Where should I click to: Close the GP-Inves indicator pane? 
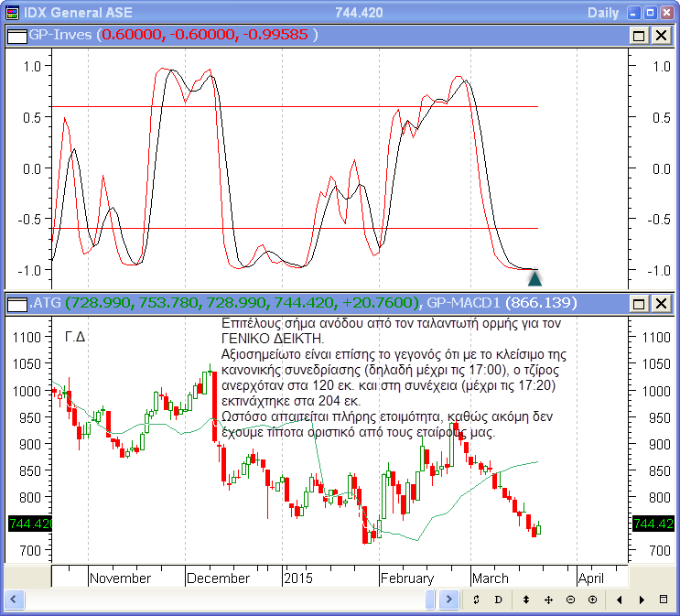[661, 36]
